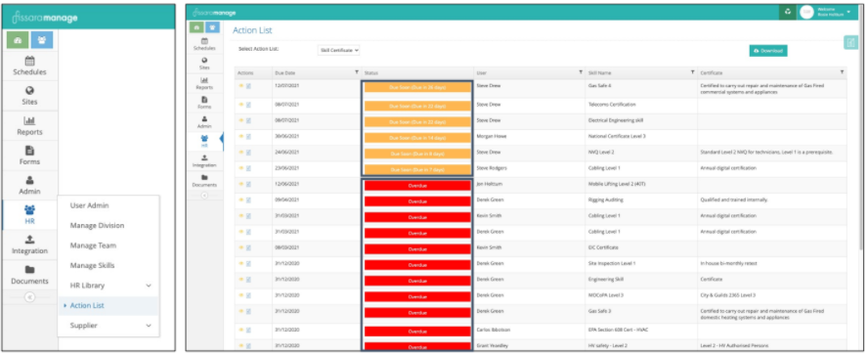The image size is (868, 355).
Task: Click the first Overdue red status bar
Action: [x=417, y=186]
